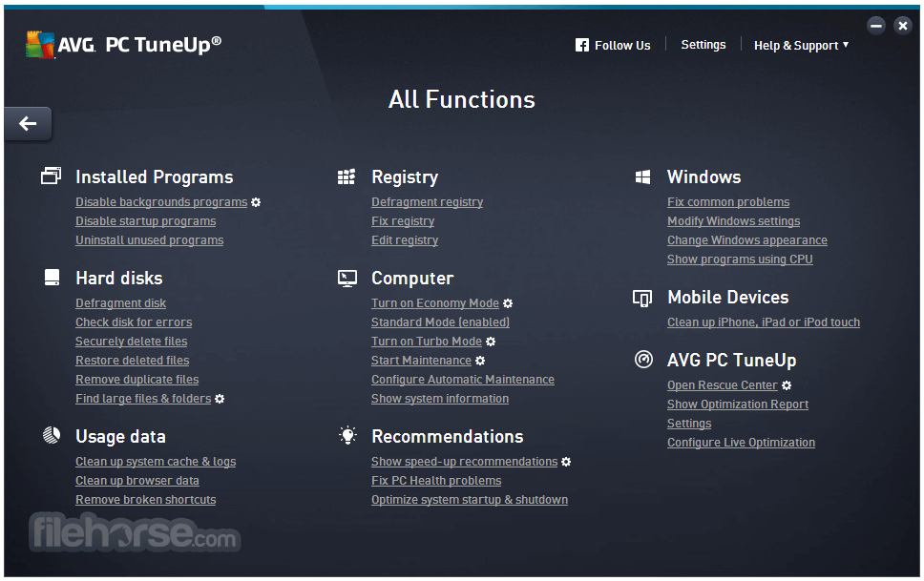This screenshot has height=581, width=924.
Task: Open Check disk for errors
Action: [x=134, y=322]
